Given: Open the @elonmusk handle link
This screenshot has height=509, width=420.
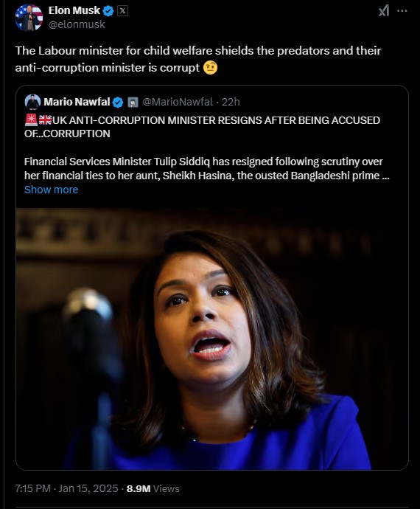Looking at the screenshot, I should tap(77, 24).
